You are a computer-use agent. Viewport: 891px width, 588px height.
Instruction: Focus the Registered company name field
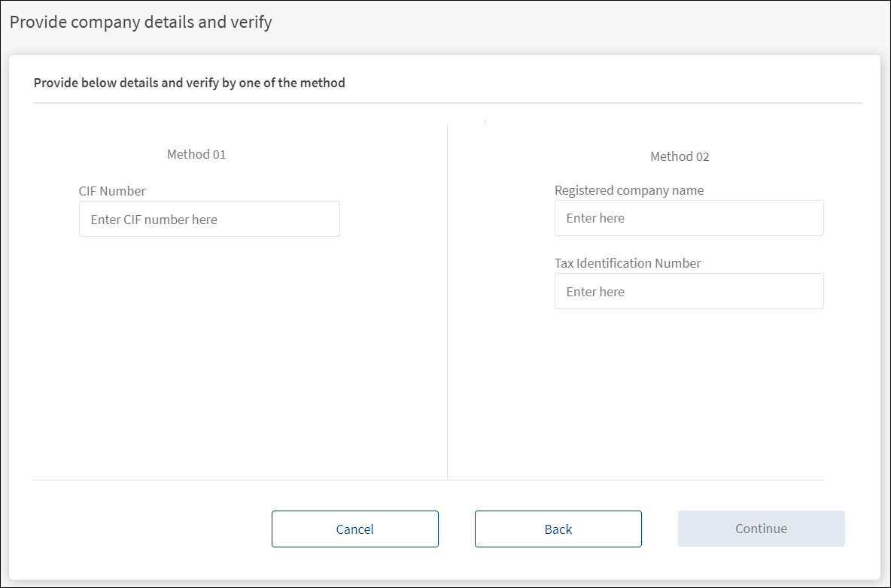point(689,218)
